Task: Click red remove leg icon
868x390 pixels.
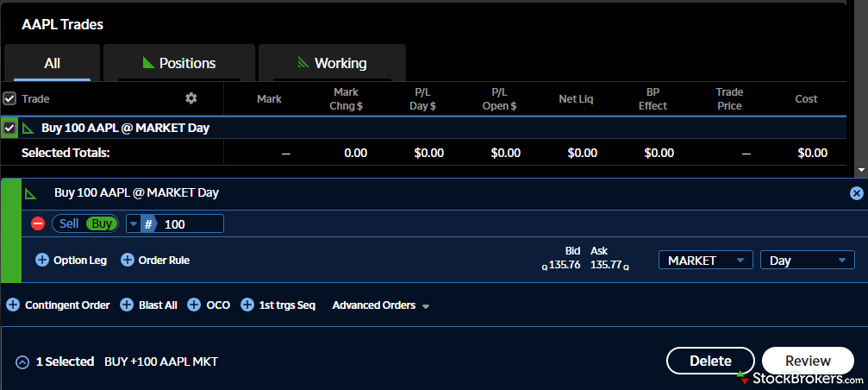Action: 38,223
